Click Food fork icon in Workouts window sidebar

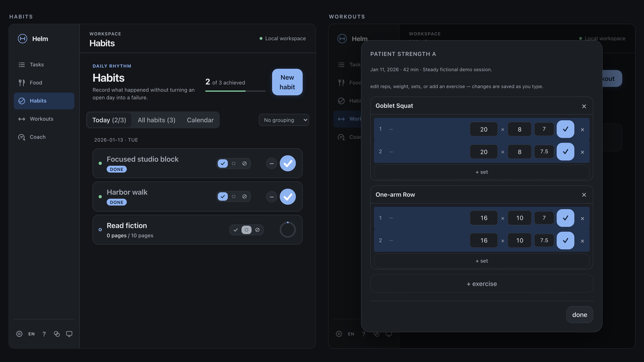[341, 83]
